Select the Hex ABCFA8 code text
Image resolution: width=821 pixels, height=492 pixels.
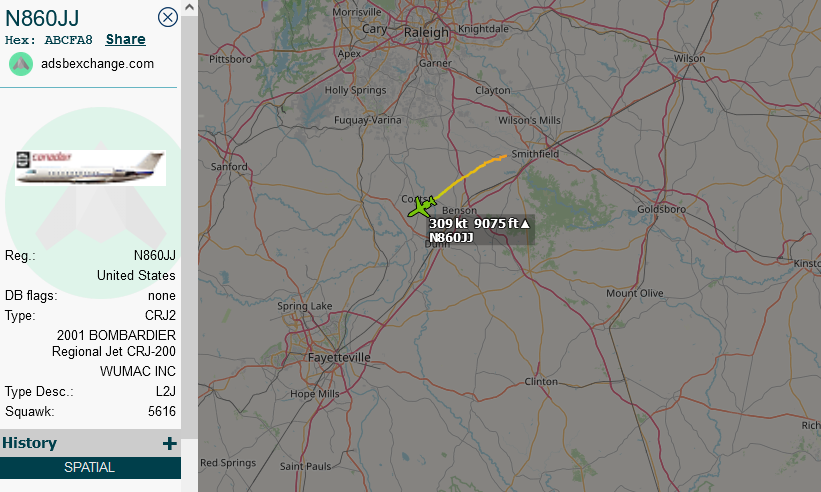49,40
